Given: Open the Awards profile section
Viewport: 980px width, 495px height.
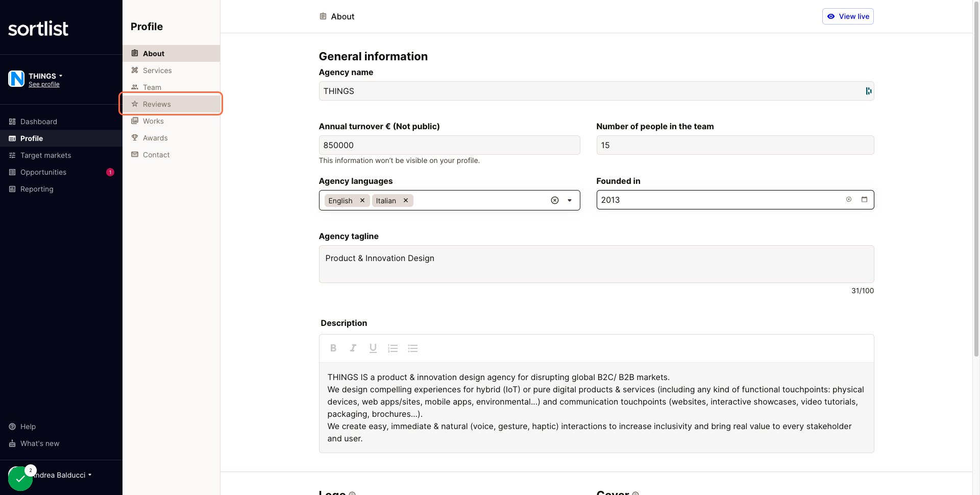Looking at the screenshot, I should coord(171,138).
